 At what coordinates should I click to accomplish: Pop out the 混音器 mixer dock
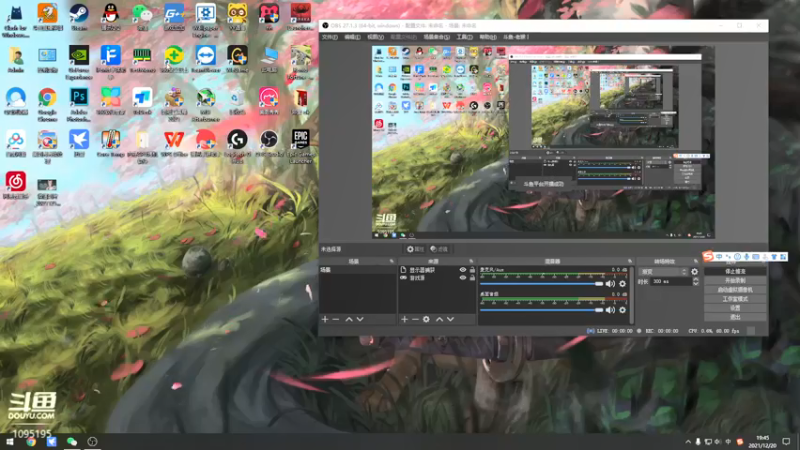click(x=630, y=261)
